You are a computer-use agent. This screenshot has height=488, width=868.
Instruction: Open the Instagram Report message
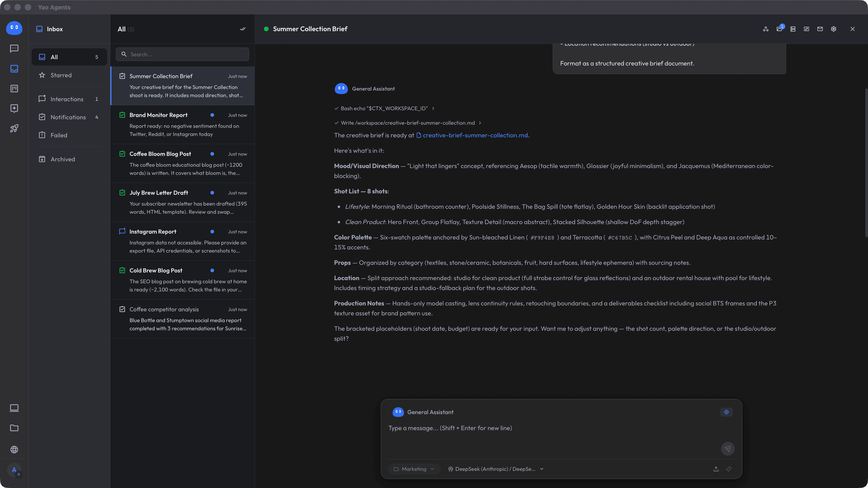point(183,241)
